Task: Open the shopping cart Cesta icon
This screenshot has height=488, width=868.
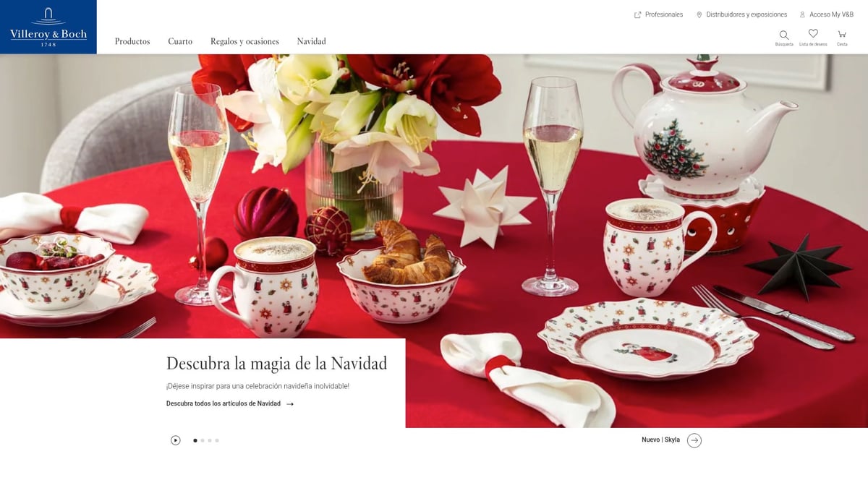Action: click(x=842, y=34)
